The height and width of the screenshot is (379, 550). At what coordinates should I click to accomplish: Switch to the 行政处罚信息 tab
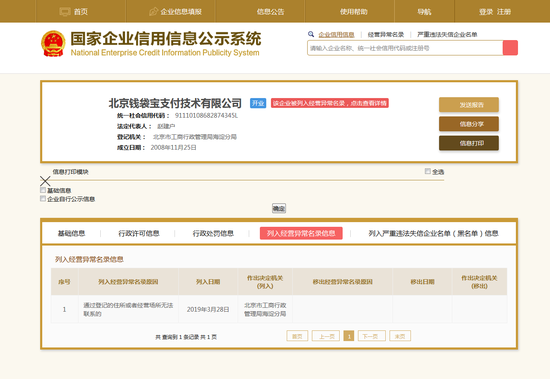point(213,233)
